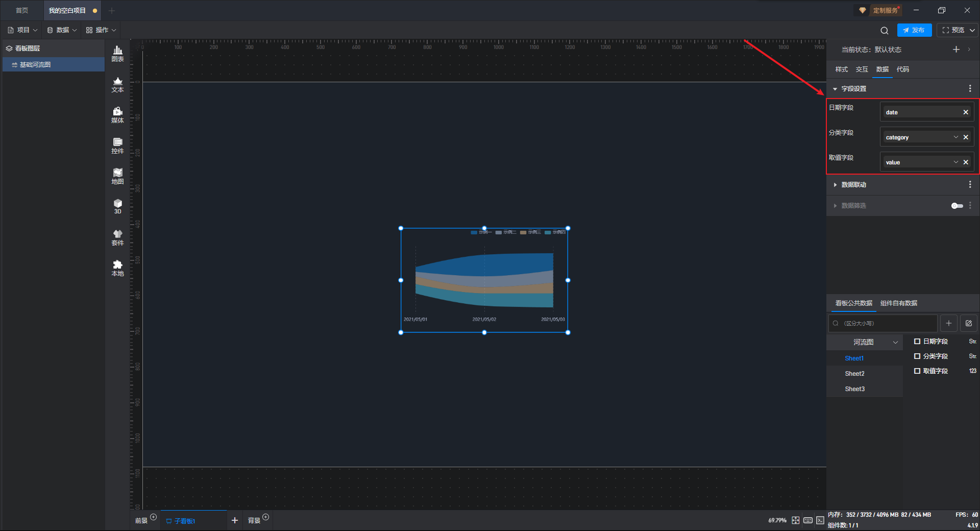Open the 文本 text components panel

[117, 84]
